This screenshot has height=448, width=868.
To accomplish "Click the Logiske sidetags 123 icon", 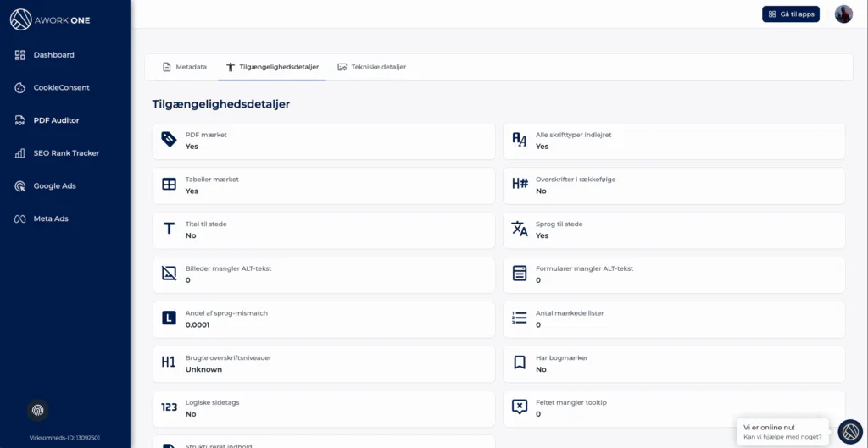I will 169,407.
